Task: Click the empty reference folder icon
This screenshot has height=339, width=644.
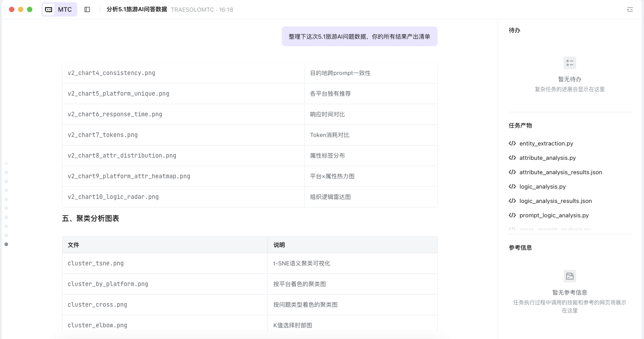Action: pyautogui.click(x=569, y=276)
